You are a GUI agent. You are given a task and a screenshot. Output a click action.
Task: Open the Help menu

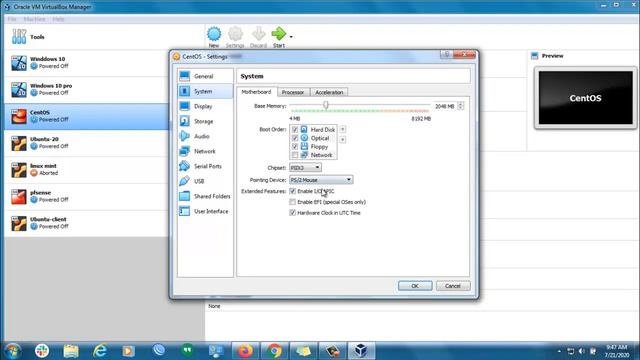(58, 19)
